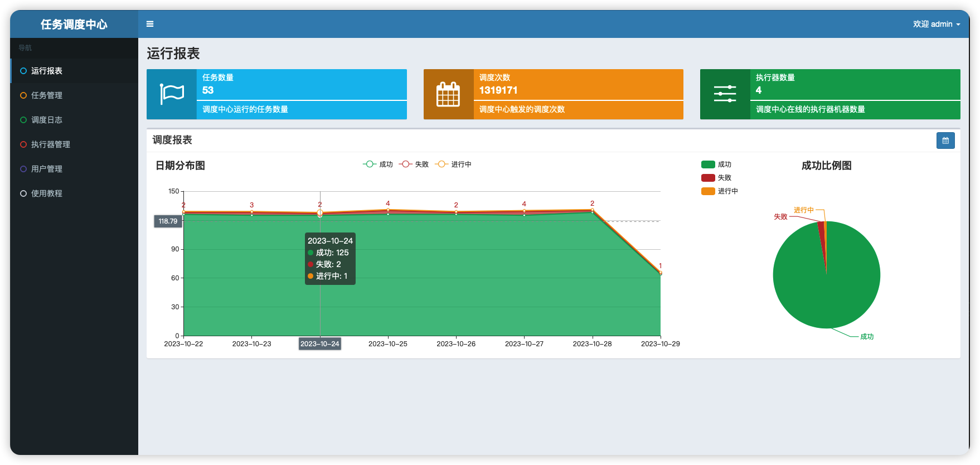
Task: Toggle green 成功 pie legend swatch
Action: click(708, 164)
